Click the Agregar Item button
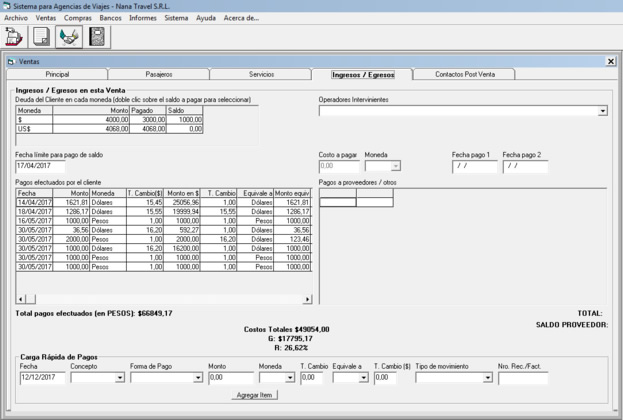The image size is (623, 420). coord(254,395)
